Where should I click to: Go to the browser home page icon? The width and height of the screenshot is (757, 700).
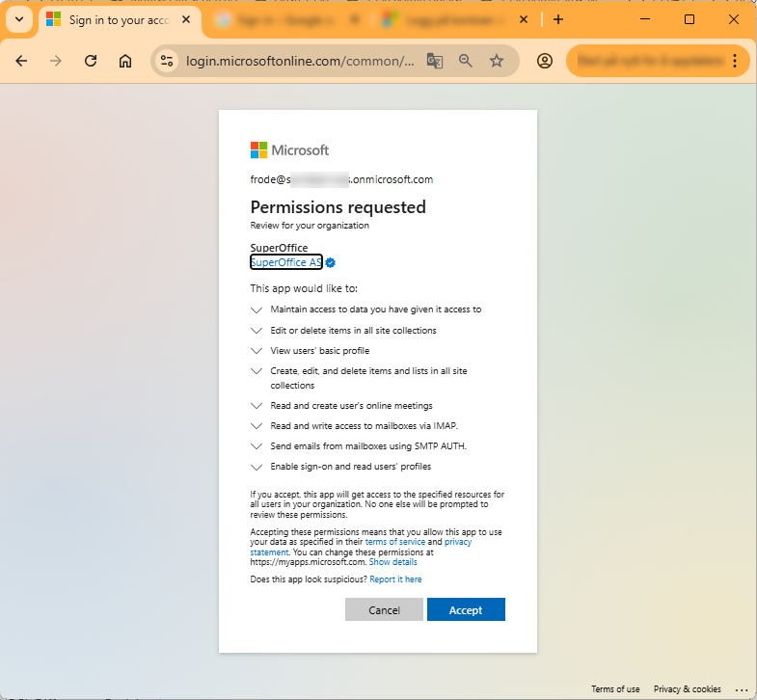(x=125, y=61)
